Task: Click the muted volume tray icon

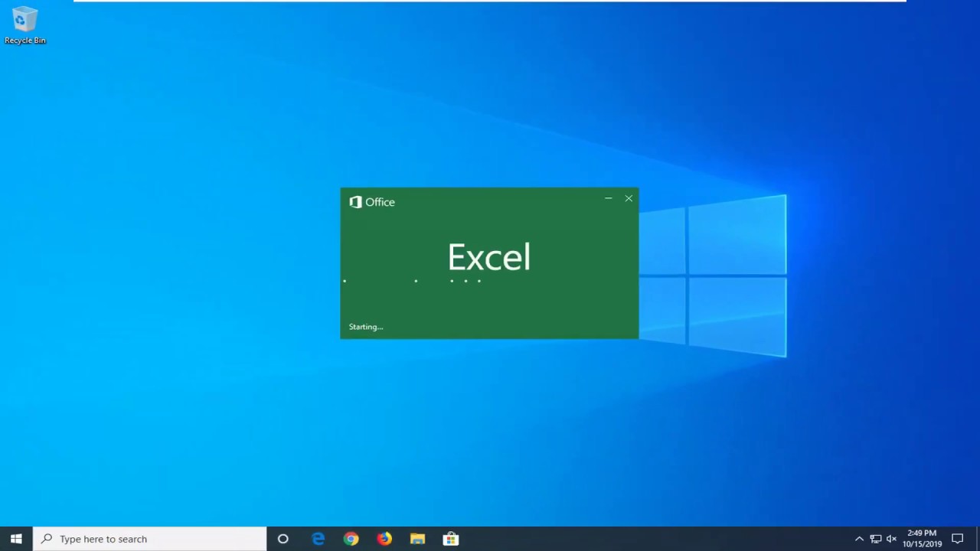Action: (891, 539)
